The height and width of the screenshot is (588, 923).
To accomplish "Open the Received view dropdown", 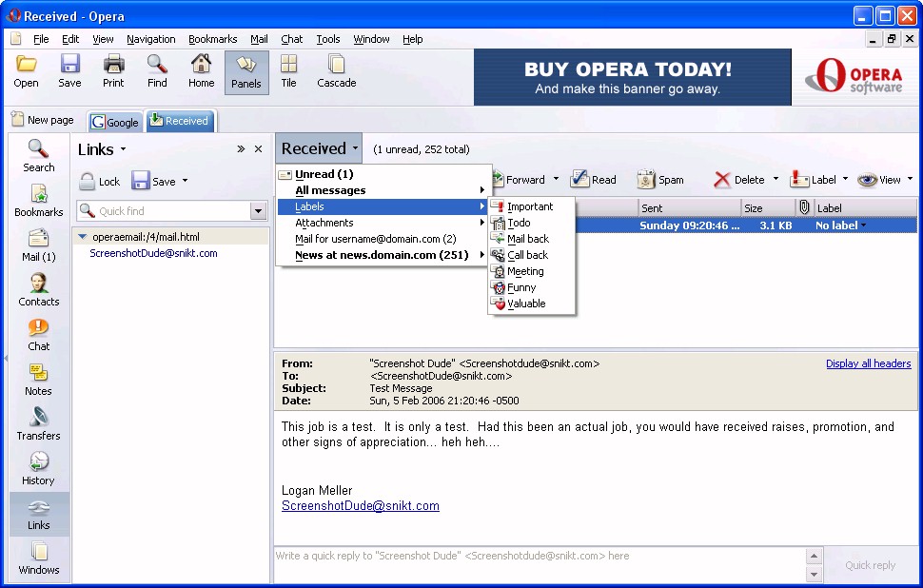I will tap(319, 149).
